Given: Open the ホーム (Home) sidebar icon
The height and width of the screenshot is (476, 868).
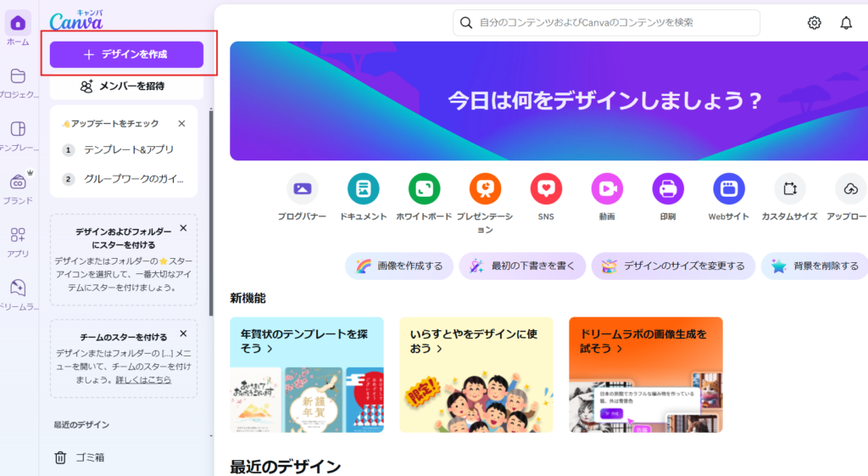Looking at the screenshot, I should (x=18, y=23).
